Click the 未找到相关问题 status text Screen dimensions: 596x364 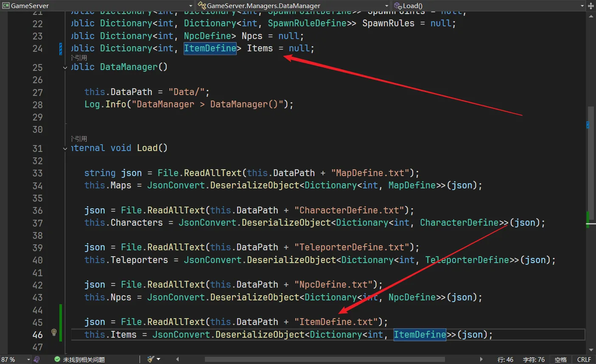pyautogui.click(x=84, y=359)
